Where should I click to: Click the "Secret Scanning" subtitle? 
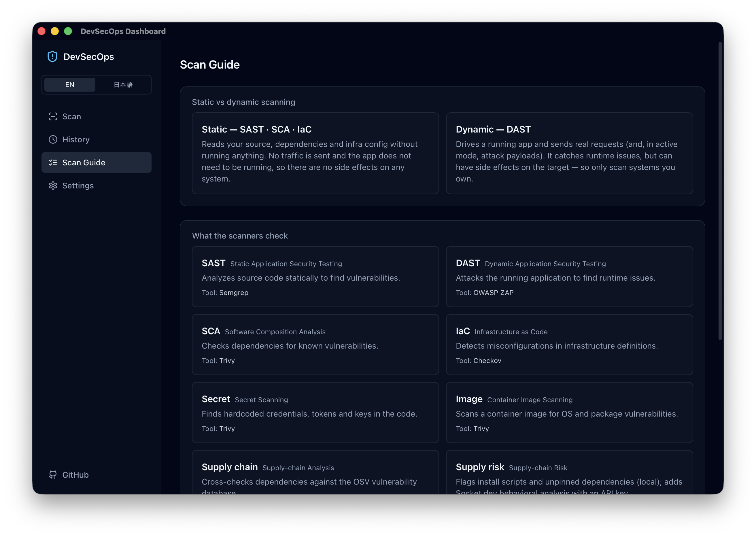point(261,400)
